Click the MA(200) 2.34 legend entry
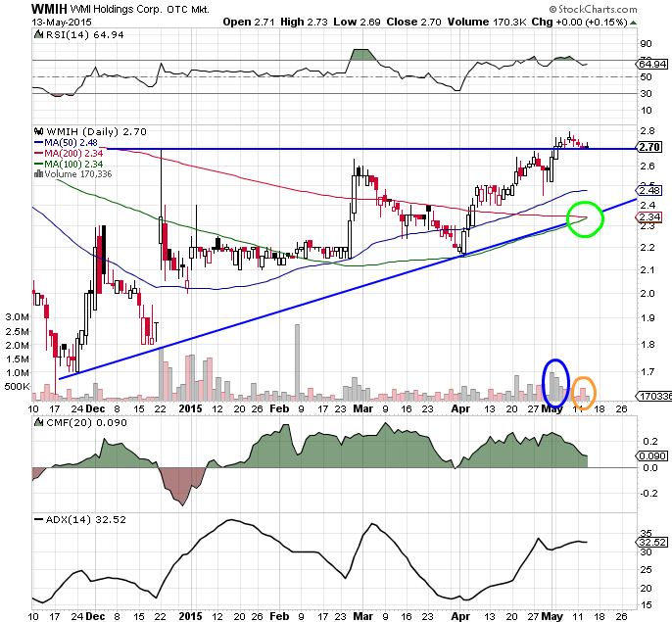The image size is (672, 622). point(73,154)
